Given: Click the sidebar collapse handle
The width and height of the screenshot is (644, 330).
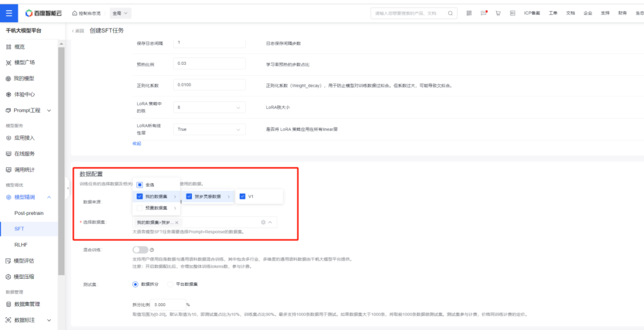Looking at the screenshot, I should [x=68, y=188].
